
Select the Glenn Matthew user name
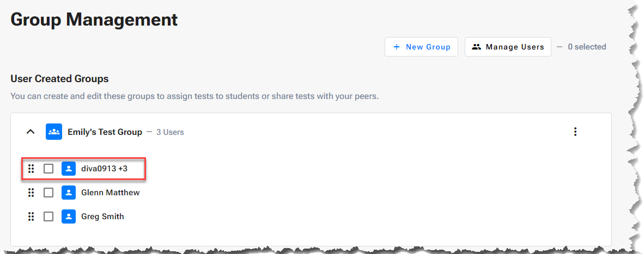110,193
